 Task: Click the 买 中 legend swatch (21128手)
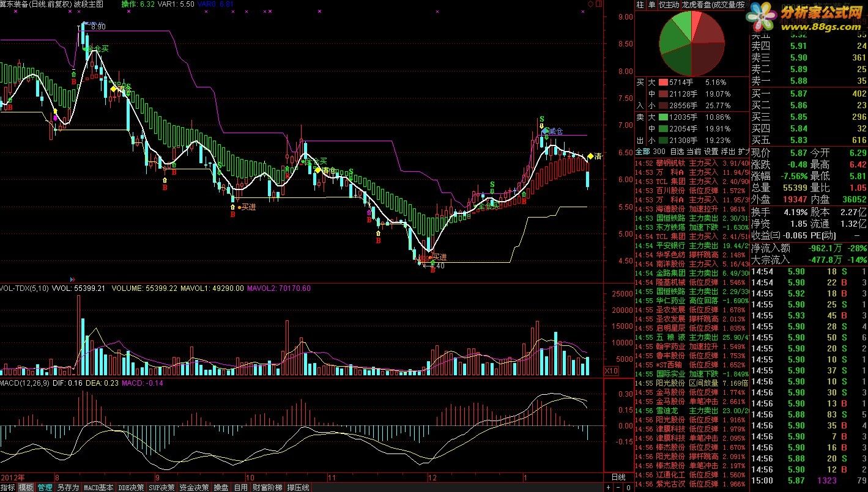663,94
